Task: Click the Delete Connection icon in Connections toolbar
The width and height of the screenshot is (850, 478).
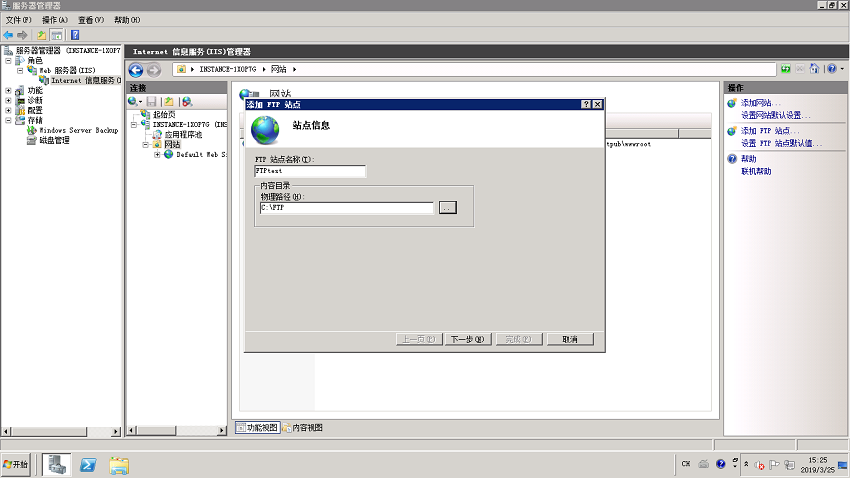Action: 187,101
